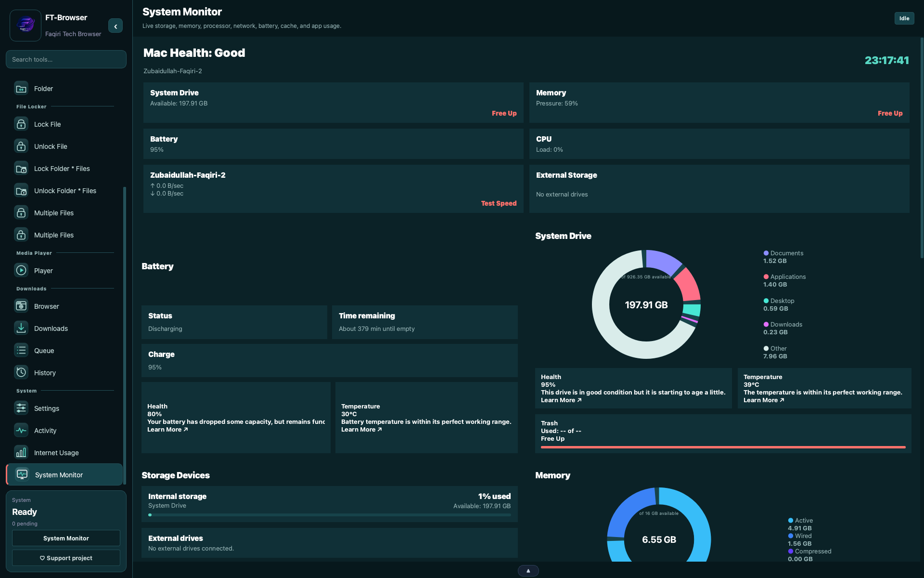
Task: Click the System Monitor screen icon
Action: (x=22, y=475)
